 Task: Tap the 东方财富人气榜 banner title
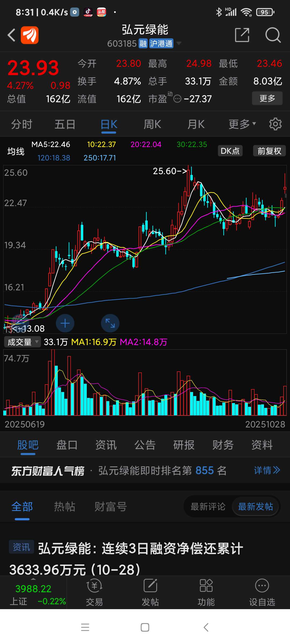click(x=48, y=471)
